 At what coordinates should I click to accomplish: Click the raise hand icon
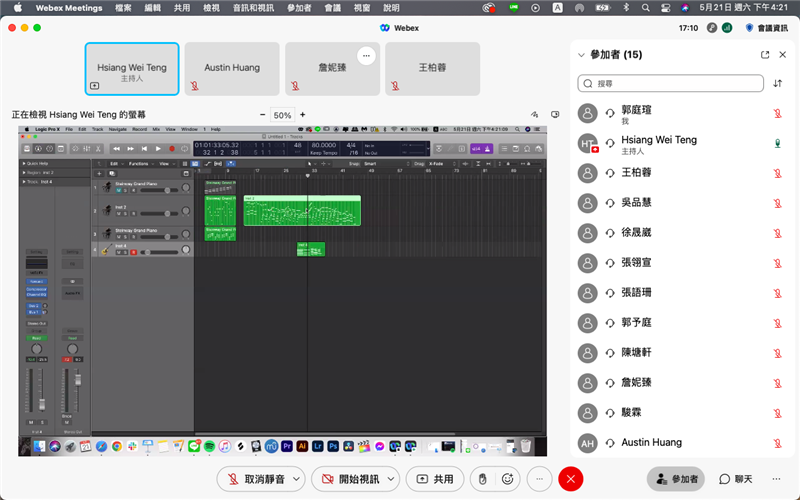coord(482,479)
